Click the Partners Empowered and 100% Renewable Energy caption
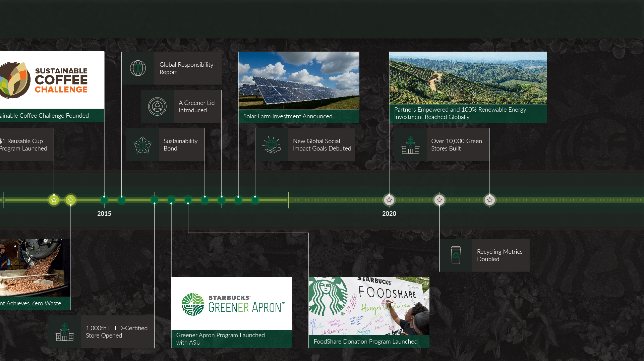 pos(460,113)
